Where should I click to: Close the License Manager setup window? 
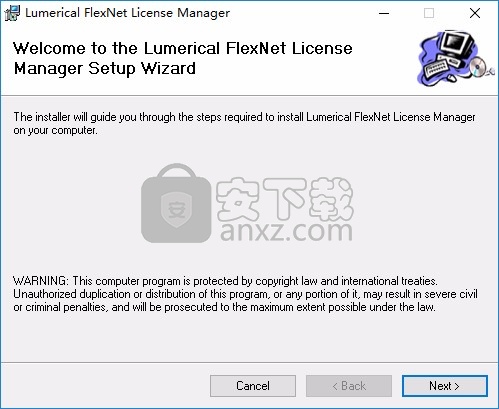pos(475,13)
